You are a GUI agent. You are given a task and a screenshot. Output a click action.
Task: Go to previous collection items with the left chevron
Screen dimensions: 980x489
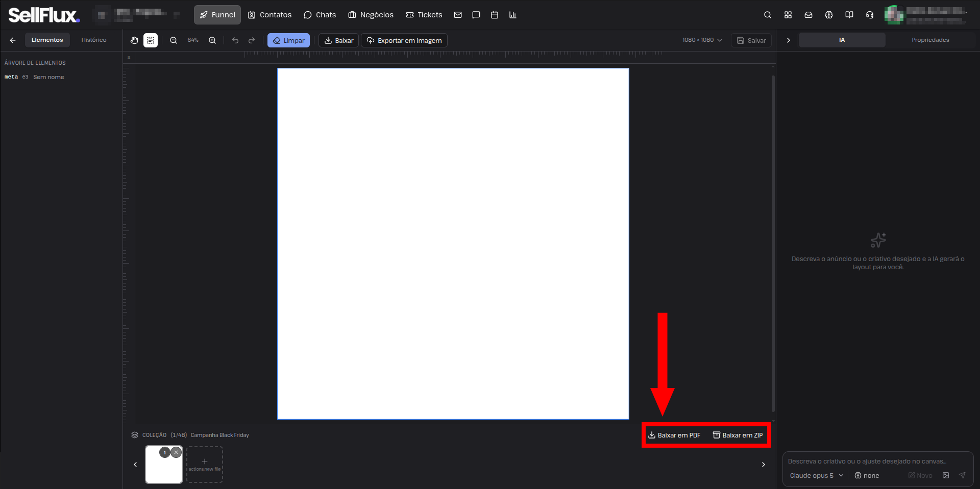point(135,465)
